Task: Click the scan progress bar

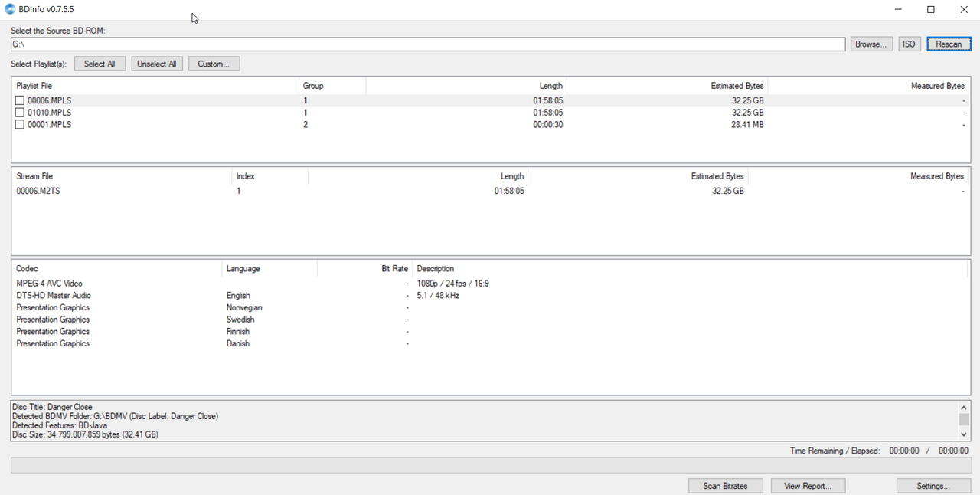Action: click(490, 465)
